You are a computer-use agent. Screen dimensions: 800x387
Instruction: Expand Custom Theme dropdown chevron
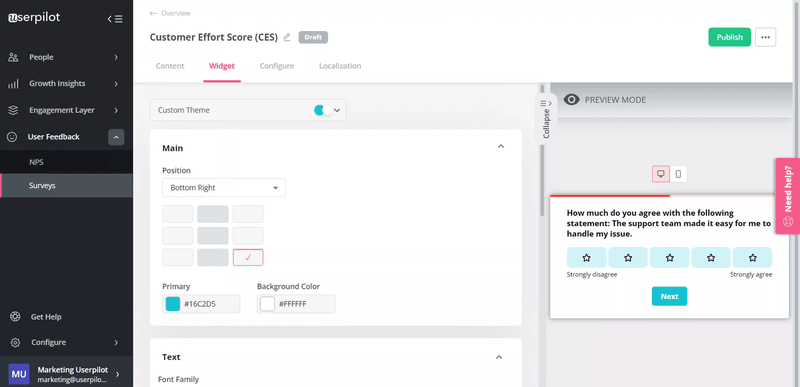[337, 110]
